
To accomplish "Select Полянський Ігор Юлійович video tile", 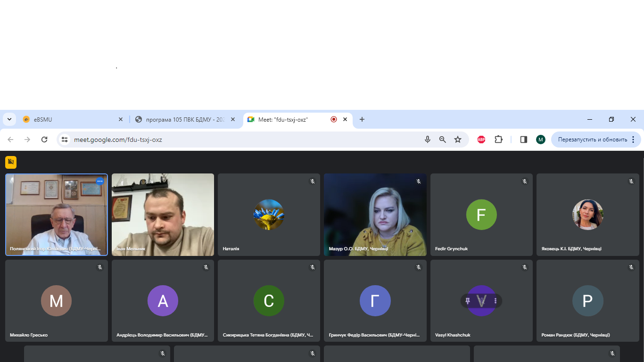I will [x=57, y=214].
